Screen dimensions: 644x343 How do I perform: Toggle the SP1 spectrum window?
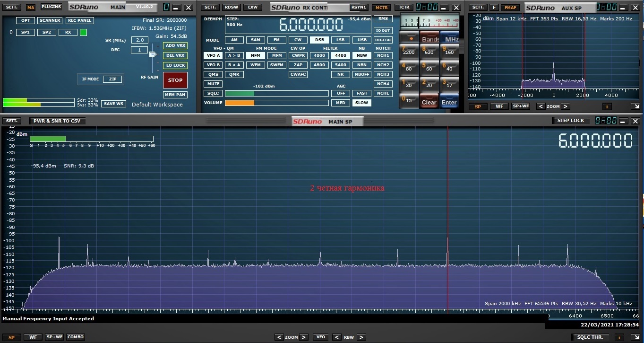(26, 32)
